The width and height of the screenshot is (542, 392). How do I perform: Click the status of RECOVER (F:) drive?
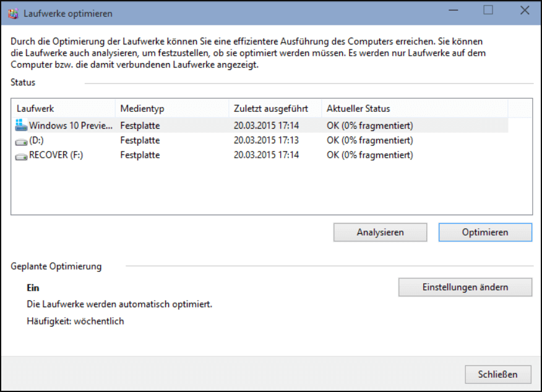(370, 155)
